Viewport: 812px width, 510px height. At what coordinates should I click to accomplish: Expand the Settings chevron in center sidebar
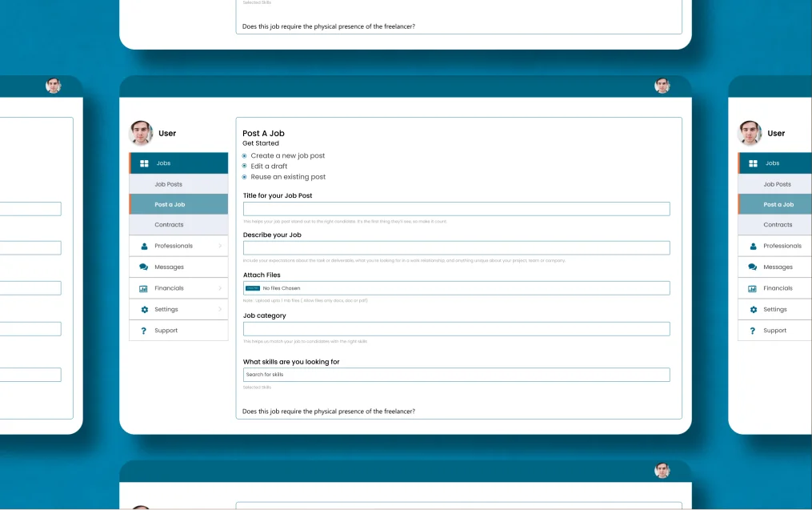click(220, 309)
